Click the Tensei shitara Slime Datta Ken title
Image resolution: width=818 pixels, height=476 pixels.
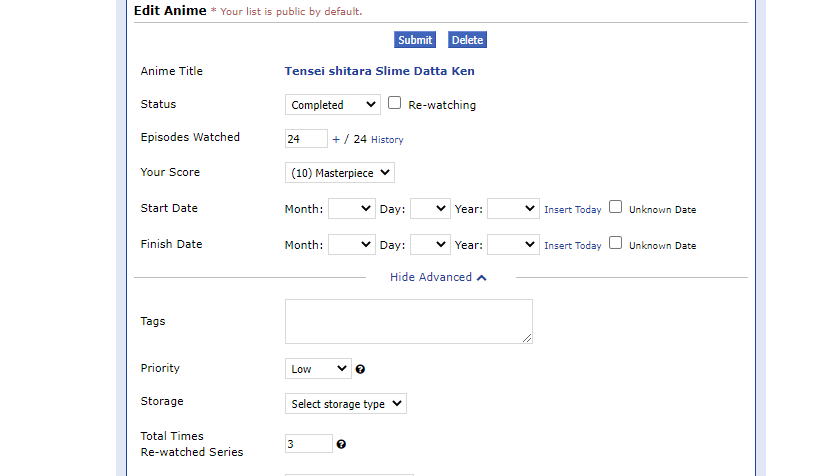(x=379, y=71)
